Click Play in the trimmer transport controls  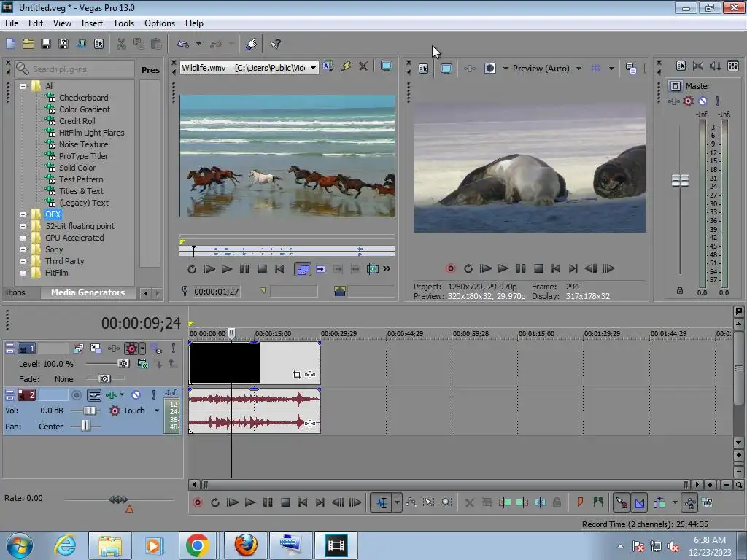pos(227,269)
